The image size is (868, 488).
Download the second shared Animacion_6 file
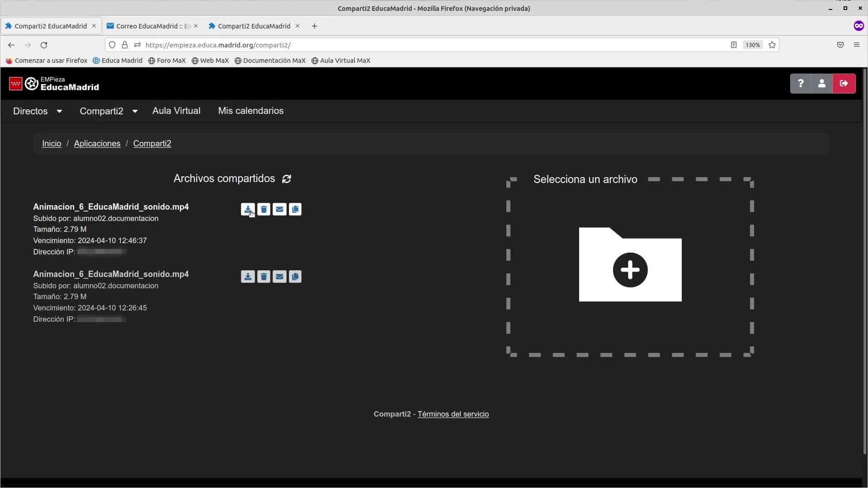click(247, 277)
